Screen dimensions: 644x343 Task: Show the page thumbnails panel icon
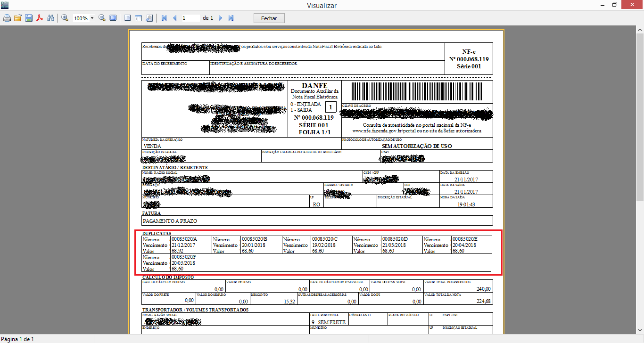click(138, 18)
